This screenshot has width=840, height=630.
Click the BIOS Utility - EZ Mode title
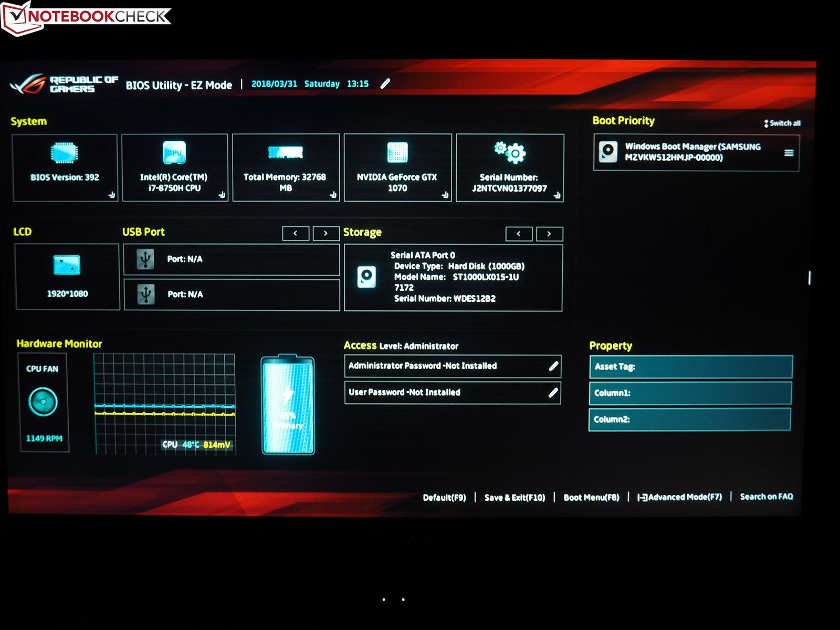point(178,85)
